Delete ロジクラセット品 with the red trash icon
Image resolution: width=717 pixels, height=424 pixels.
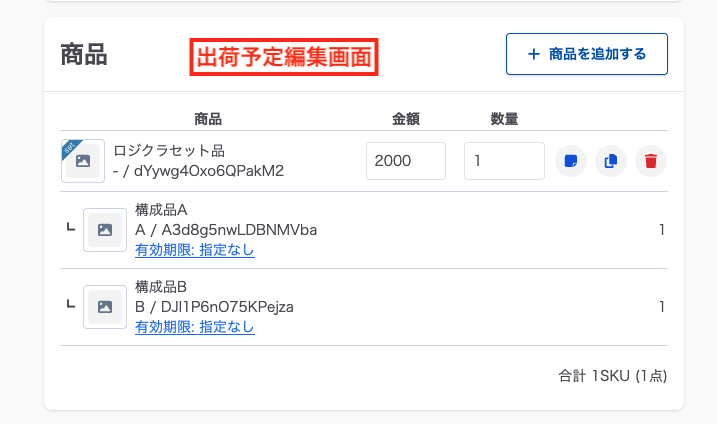pos(651,161)
